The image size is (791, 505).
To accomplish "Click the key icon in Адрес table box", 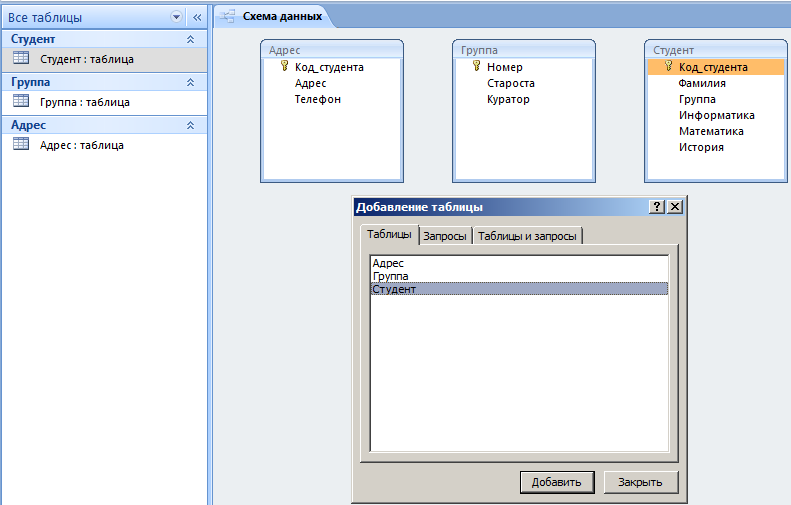I will tap(285, 66).
